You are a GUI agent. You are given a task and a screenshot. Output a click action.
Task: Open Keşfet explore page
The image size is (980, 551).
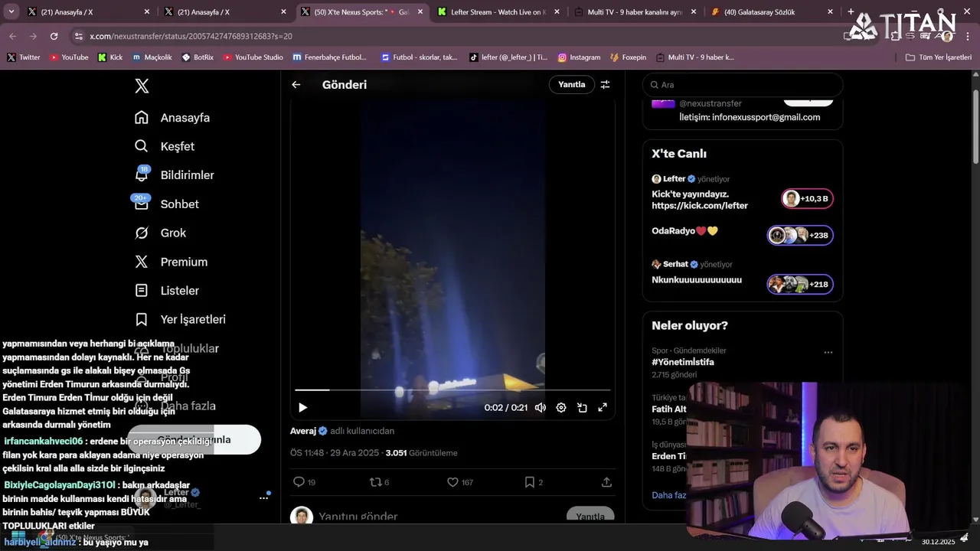coord(165,146)
